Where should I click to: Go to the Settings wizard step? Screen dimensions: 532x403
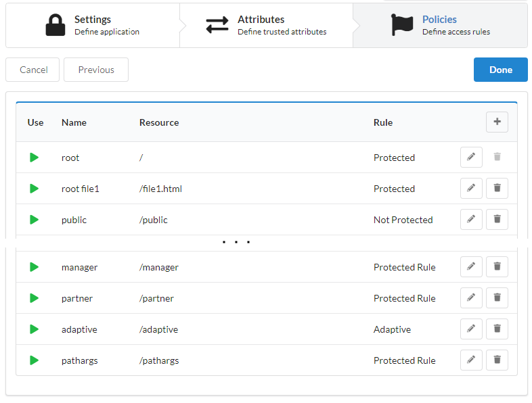(x=93, y=25)
